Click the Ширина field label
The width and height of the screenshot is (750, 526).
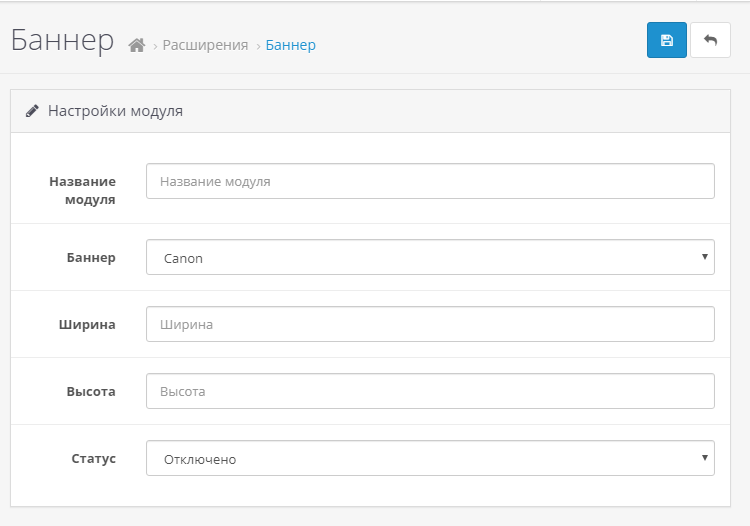[87, 325]
